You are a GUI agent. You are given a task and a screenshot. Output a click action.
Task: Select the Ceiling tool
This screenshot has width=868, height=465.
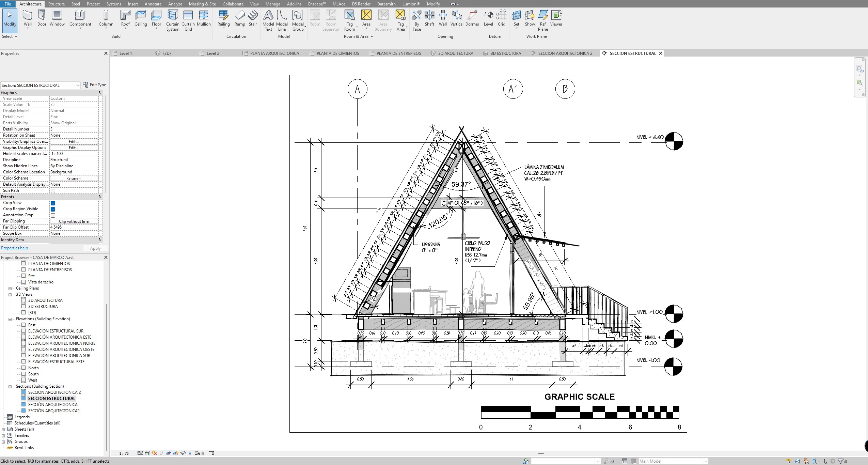coord(141,19)
